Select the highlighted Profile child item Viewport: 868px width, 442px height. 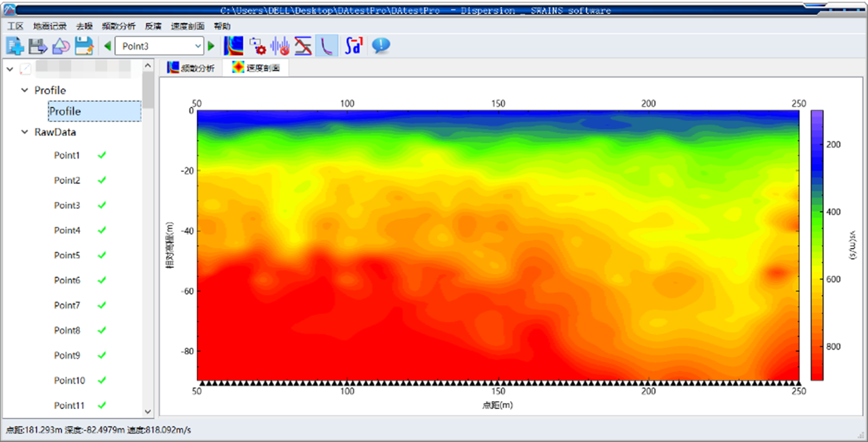coord(95,112)
